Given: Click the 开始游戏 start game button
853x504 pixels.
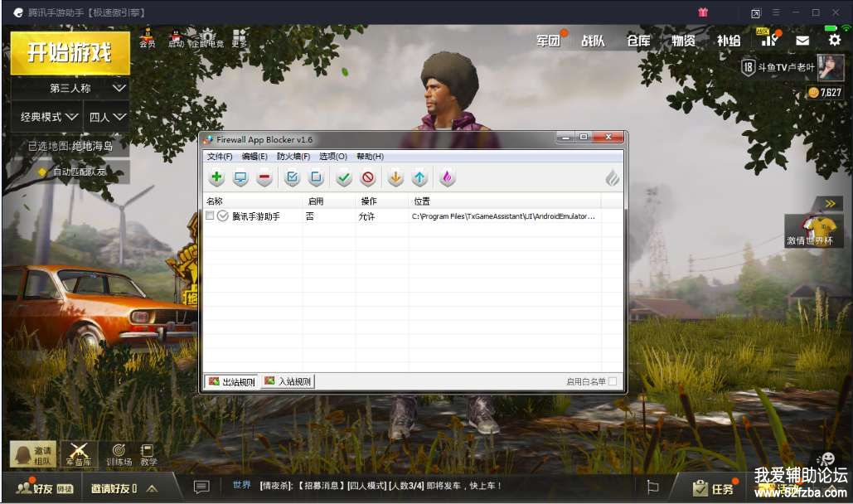Looking at the screenshot, I should click(70, 53).
